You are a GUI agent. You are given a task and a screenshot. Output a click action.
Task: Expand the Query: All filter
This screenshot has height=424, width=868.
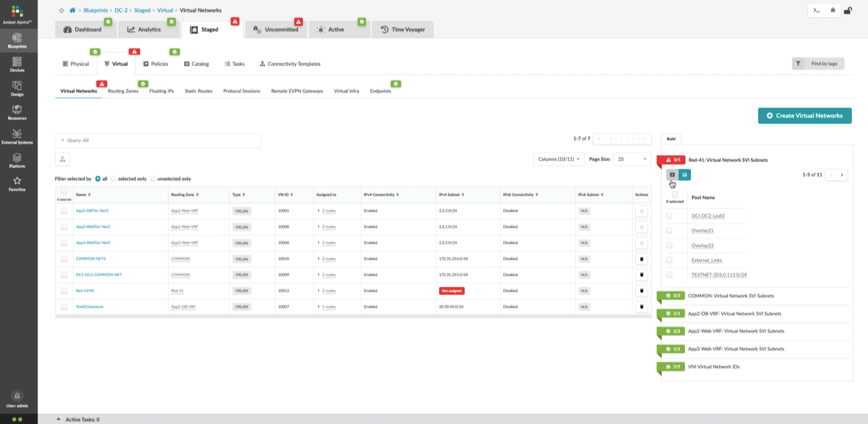[x=158, y=141]
